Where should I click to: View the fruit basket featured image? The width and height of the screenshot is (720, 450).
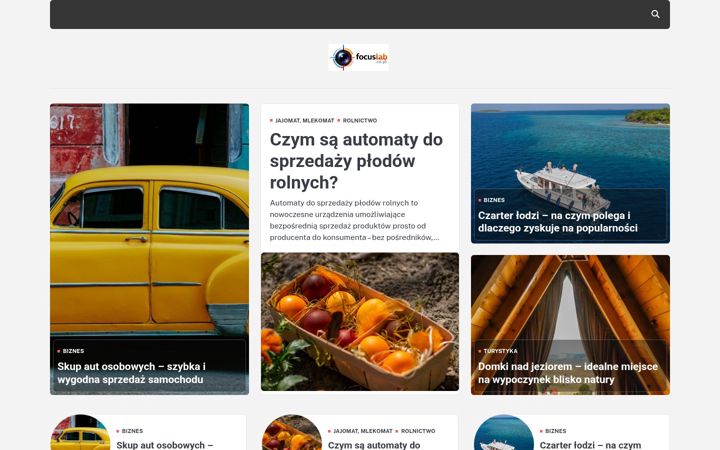click(360, 322)
